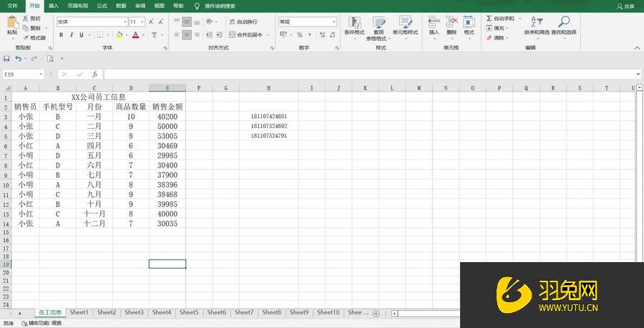Open the font name (宋体) dropdown
Image resolution: width=644 pixels, height=328 pixels.
[x=125, y=21]
